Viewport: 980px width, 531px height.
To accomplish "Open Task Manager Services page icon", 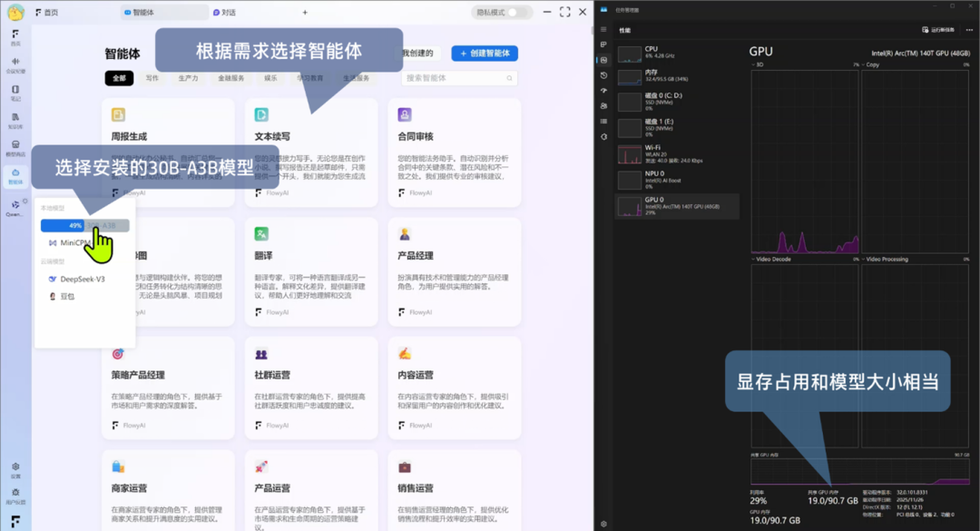I will pos(603,136).
